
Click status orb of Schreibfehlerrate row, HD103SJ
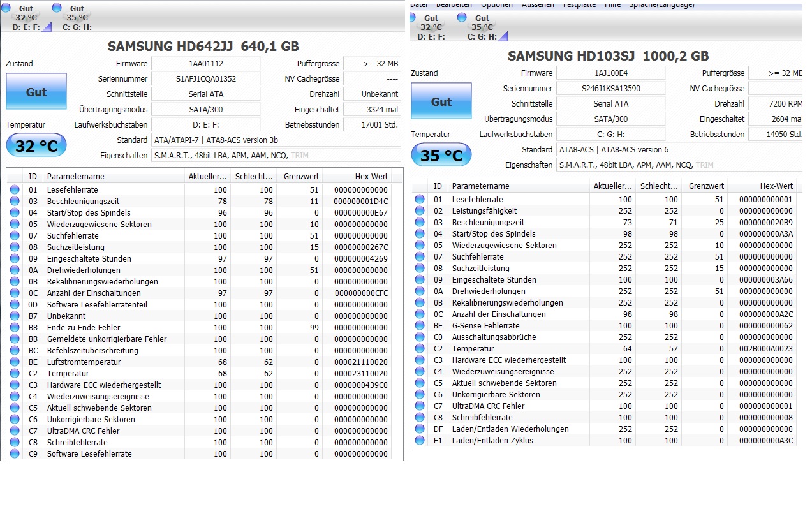420,417
